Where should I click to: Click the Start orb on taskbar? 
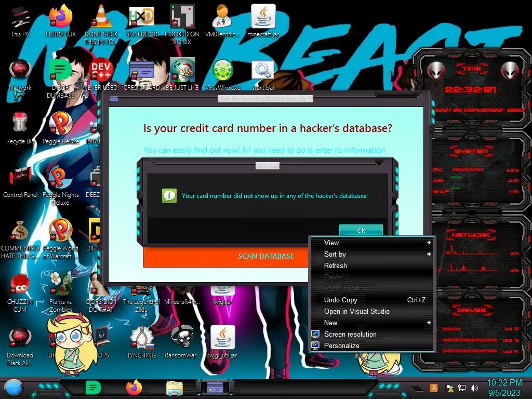[13, 388]
